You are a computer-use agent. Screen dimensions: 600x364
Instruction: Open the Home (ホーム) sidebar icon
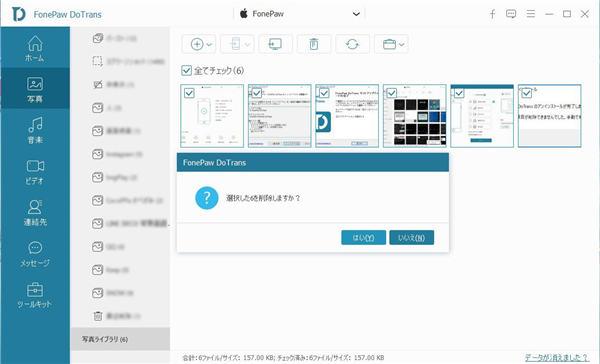pos(35,48)
